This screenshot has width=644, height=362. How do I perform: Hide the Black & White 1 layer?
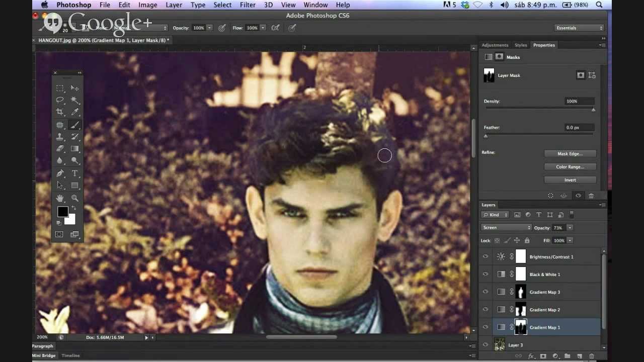486,275
